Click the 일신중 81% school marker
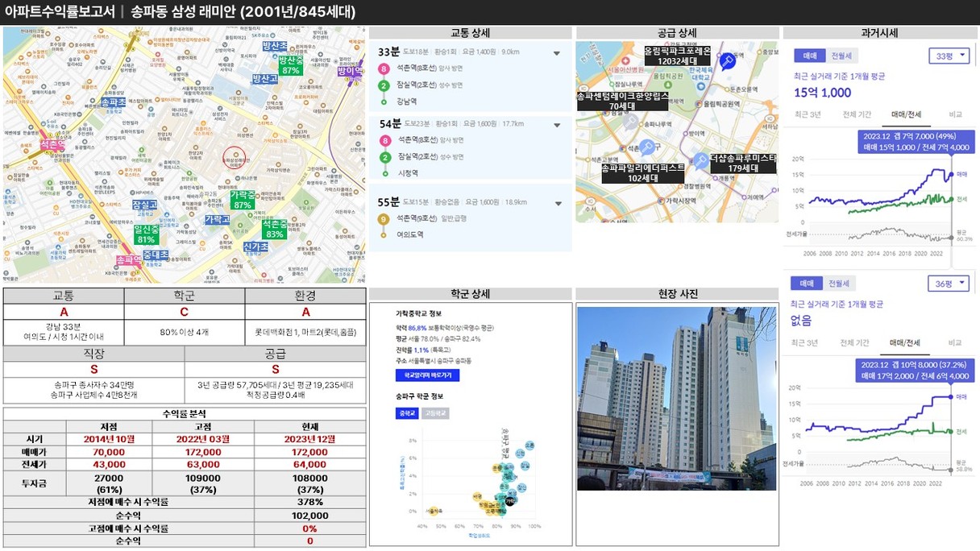 [146, 234]
